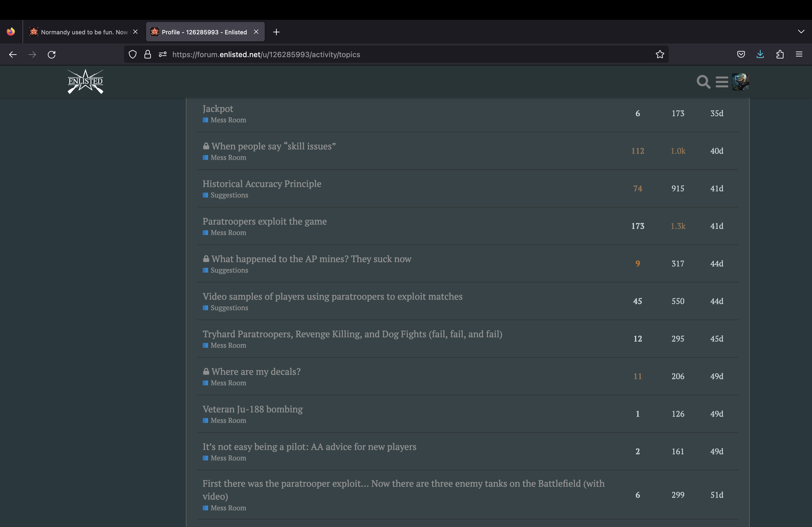Open the user avatar menu
The image size is (812, 527).
(740, 82)
